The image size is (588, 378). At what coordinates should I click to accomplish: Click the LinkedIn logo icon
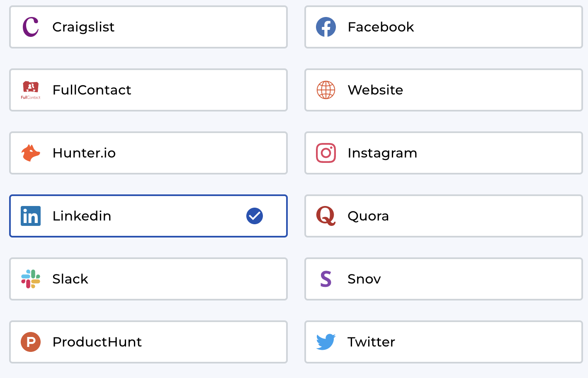pos(31,216)
